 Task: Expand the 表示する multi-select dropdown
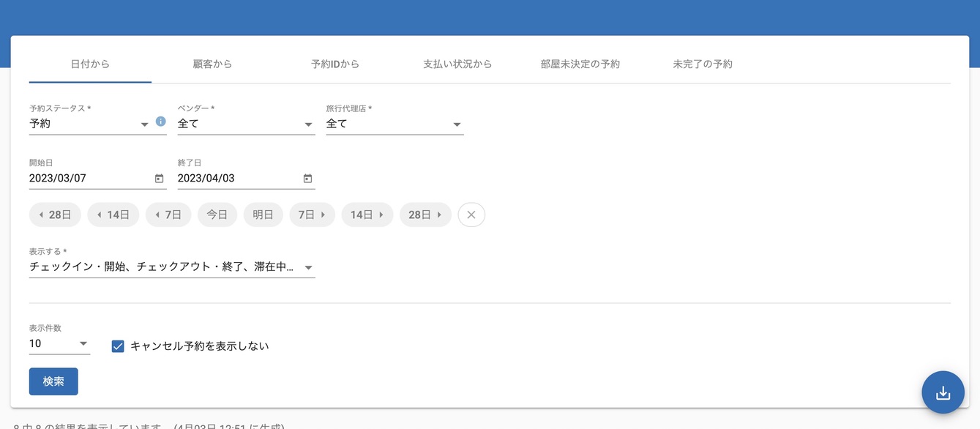coord(172,268)
